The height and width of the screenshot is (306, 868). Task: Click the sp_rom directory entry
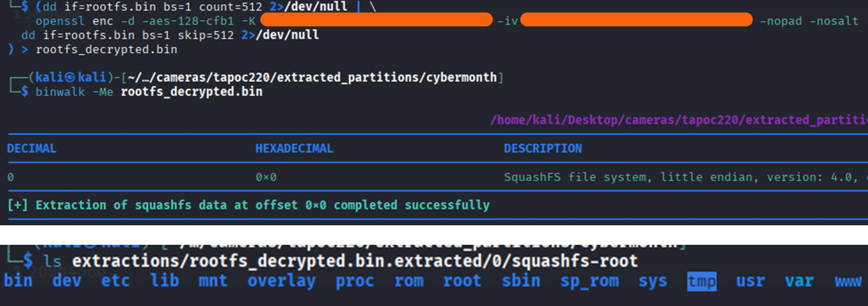tap(589, 281)
